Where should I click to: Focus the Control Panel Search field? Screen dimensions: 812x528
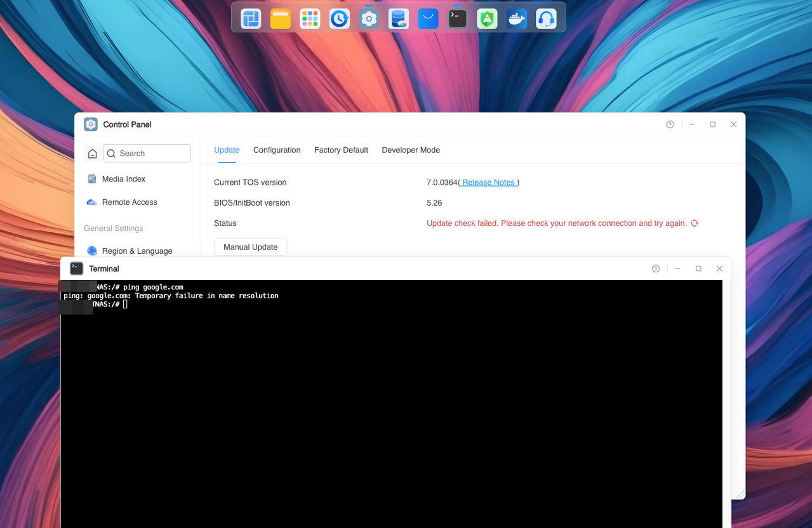147,154
